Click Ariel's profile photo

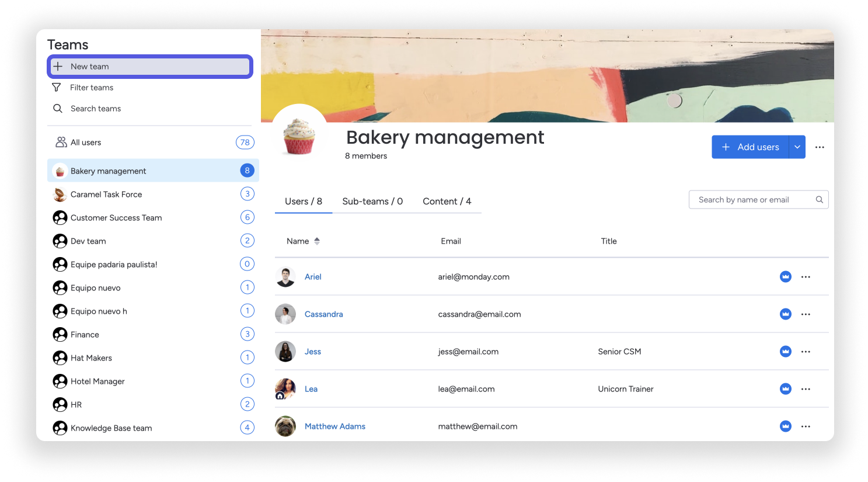285,277
